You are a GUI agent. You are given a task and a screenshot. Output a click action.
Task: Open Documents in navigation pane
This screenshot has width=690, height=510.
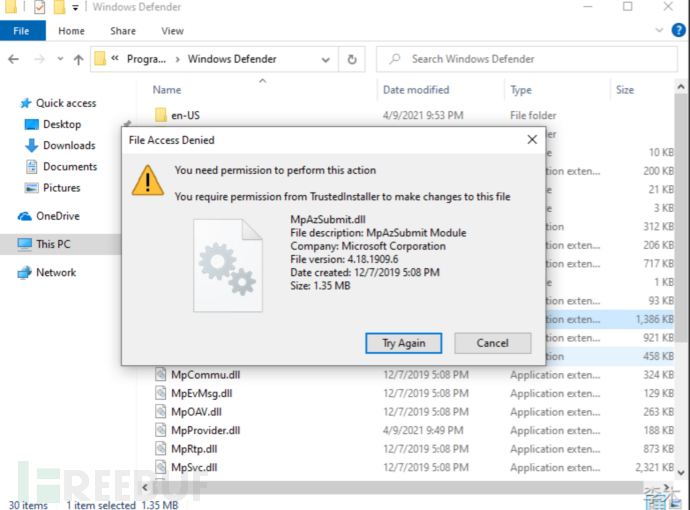pyautogui.click(x=70, y=166)
